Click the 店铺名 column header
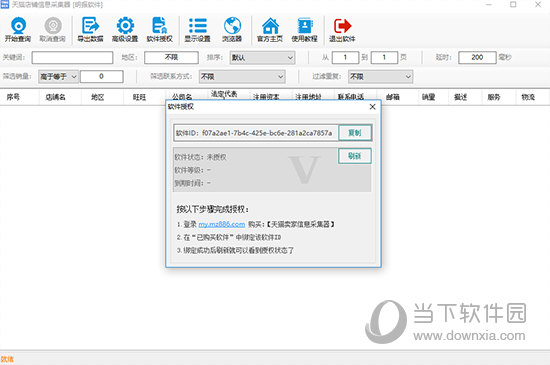The height and width of the screenshot is (365, 550). [x=55, y=97]
